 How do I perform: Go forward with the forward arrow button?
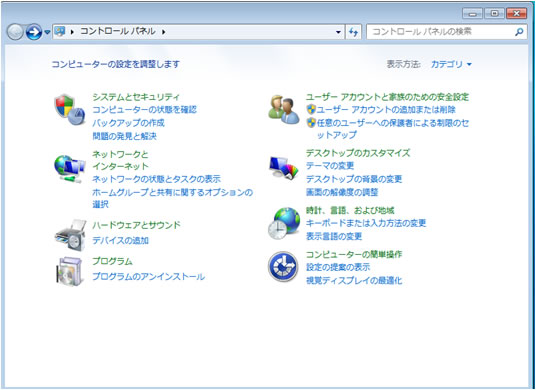(x=34, y=32)
